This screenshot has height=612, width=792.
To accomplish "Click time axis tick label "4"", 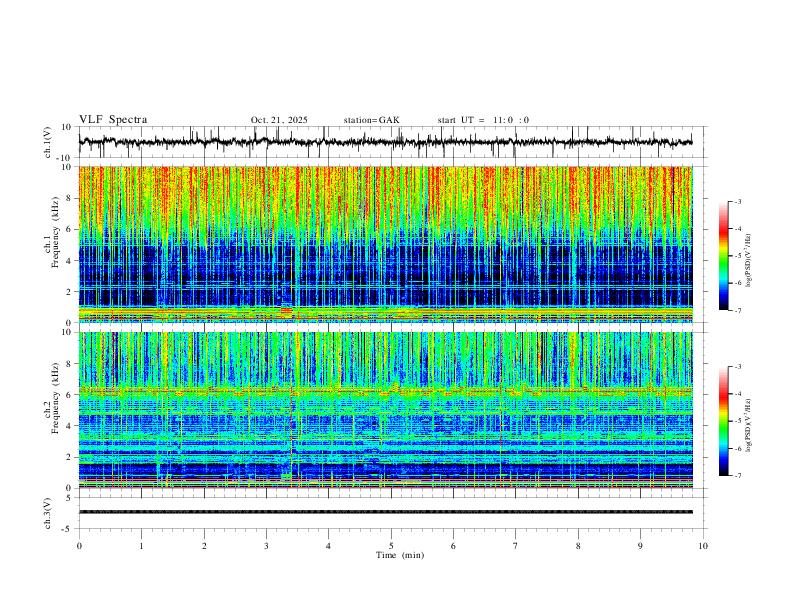I will pos(328,546).
